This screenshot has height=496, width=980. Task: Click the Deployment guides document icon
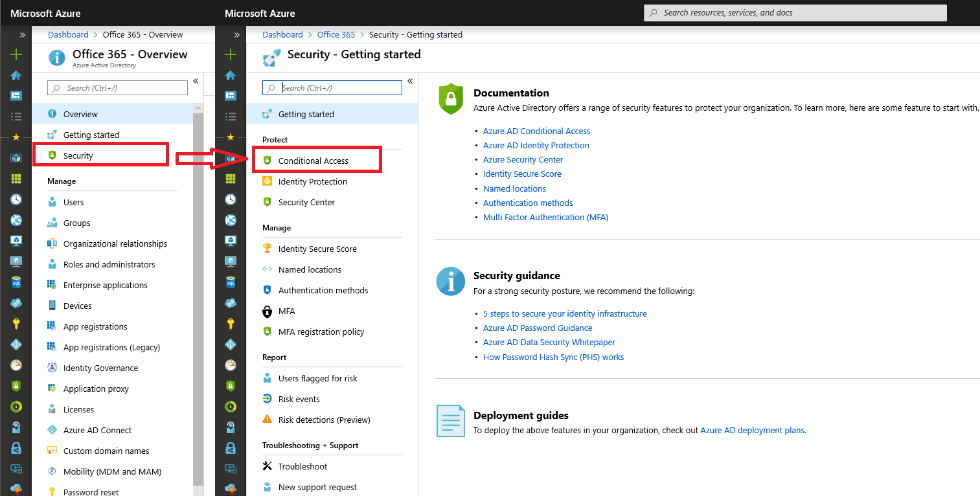click(x=451, y=421)
